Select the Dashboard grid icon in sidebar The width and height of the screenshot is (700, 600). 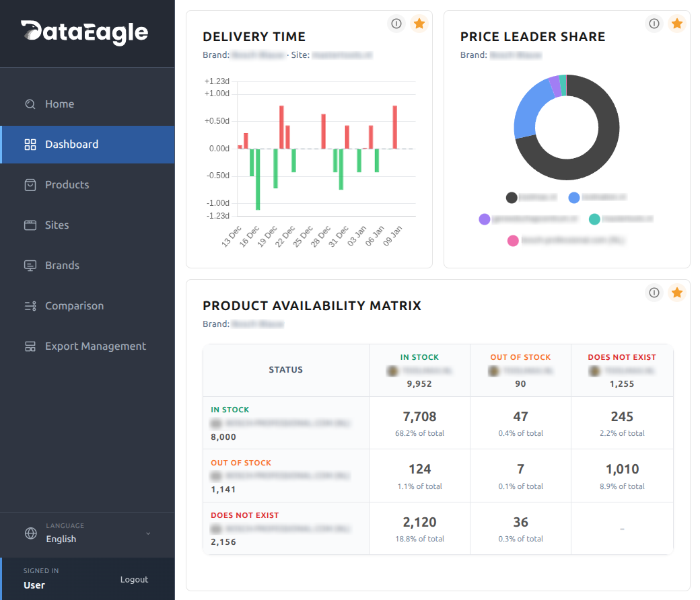[x=30, y=144]
